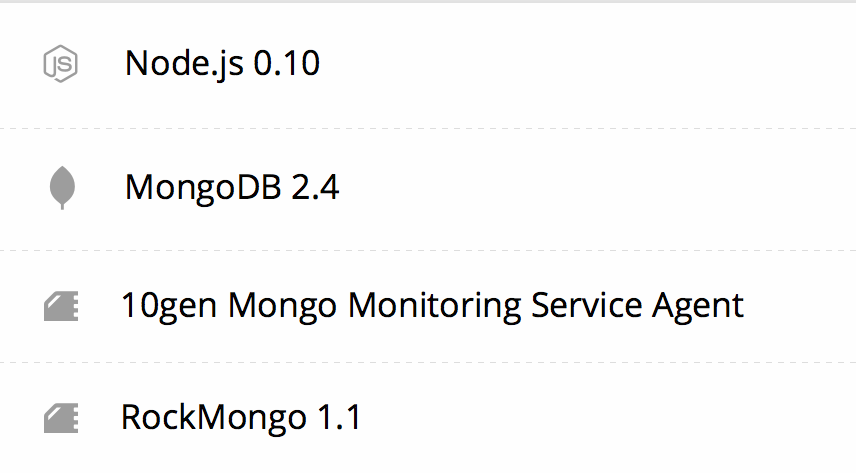Screen dimensions: 856x473
Task: Click the version number "2.4" after MongoDB
Action: point(315,187)
